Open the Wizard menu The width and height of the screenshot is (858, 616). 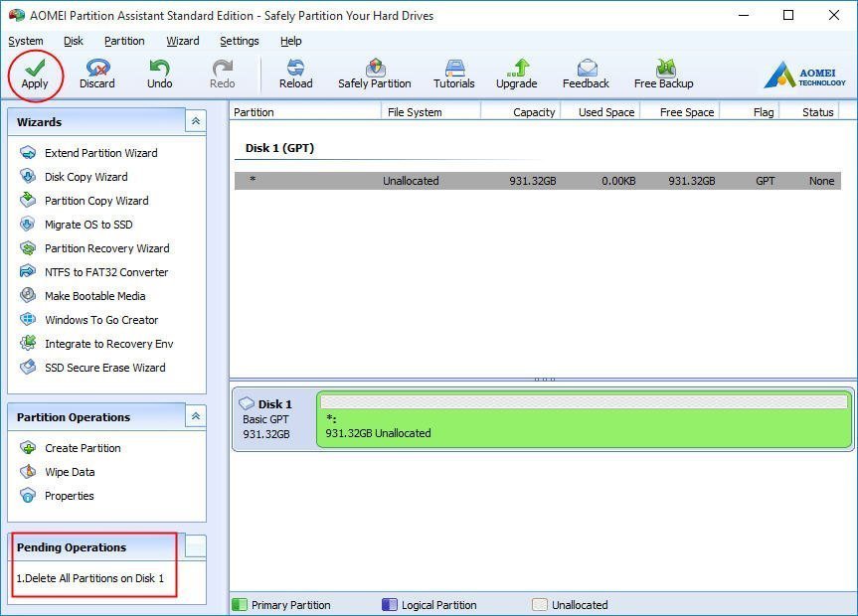pos(183,41)
